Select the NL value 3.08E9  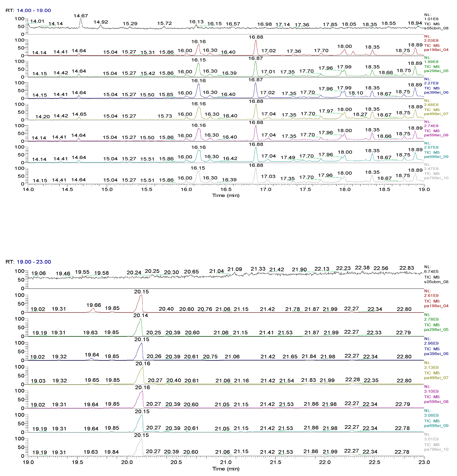431,415
